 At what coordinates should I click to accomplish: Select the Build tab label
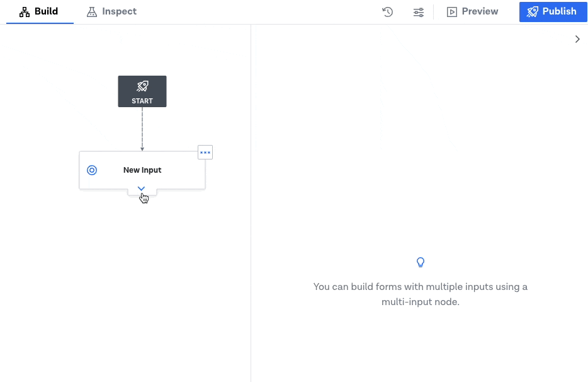coord(46,11)
